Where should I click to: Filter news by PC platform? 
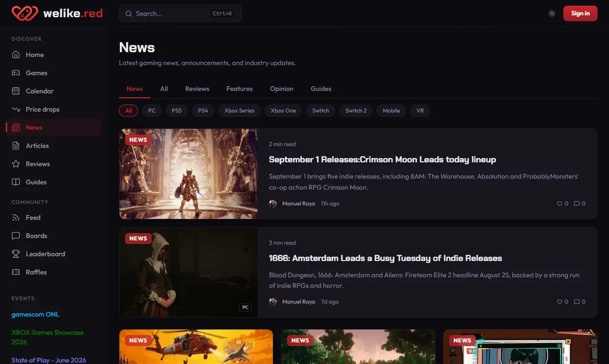click(x=152, y=111)
